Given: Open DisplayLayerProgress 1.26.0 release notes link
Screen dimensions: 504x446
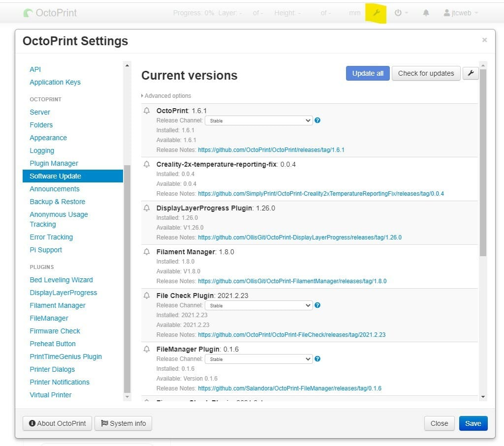Looking at the screenshot, I should (x=300, y=238).
